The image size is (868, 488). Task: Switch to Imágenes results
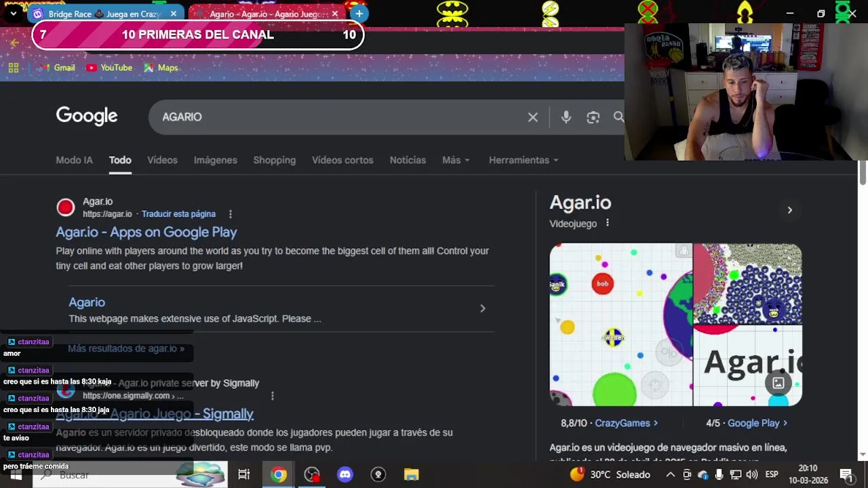[215, 160]
